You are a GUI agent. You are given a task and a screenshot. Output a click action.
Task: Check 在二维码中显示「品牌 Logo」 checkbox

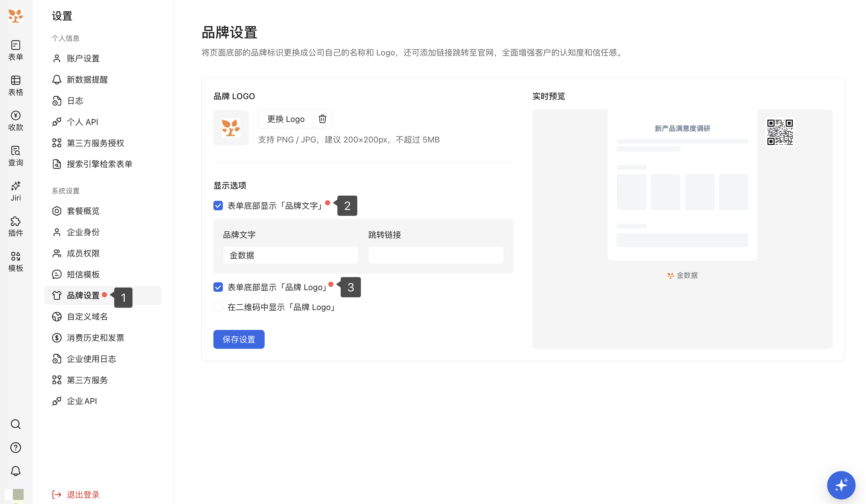(218, 307)
